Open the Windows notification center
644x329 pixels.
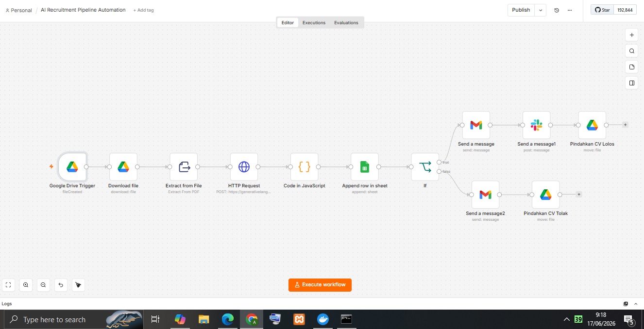point(629,319)
